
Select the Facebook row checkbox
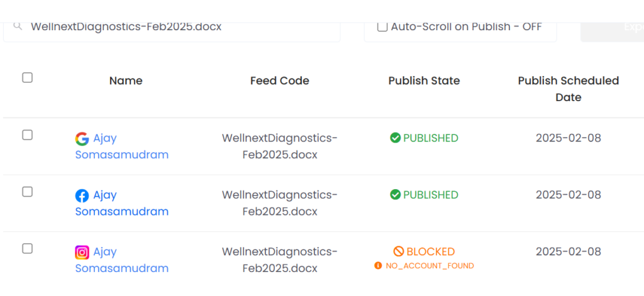(x=27, y=192)
